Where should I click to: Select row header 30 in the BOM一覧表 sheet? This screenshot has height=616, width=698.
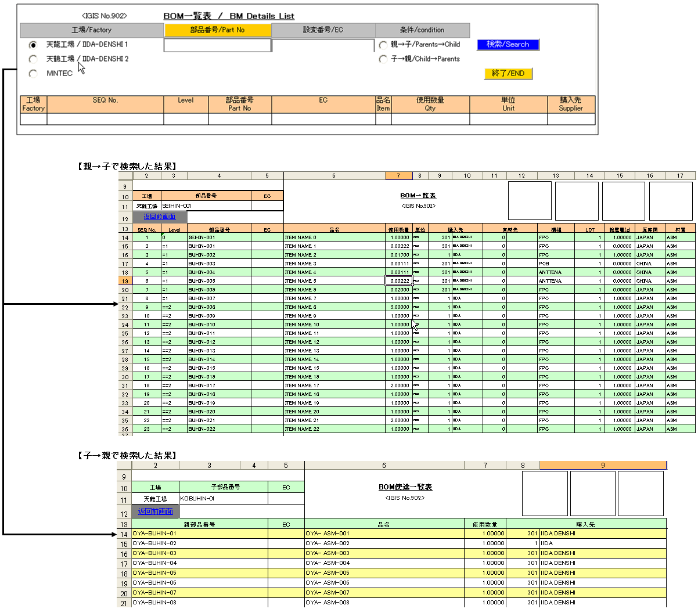coord(125,377)
